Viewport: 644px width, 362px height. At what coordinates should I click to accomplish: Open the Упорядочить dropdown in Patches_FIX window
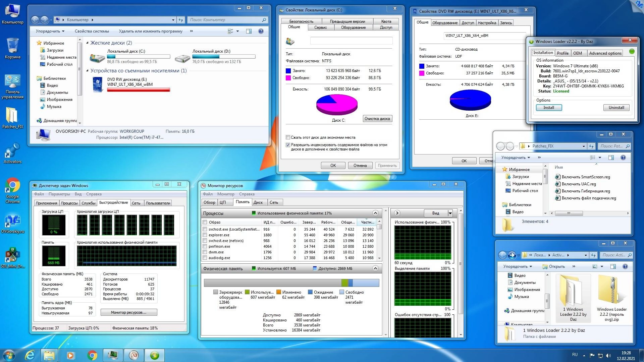[x=516, y=158]
